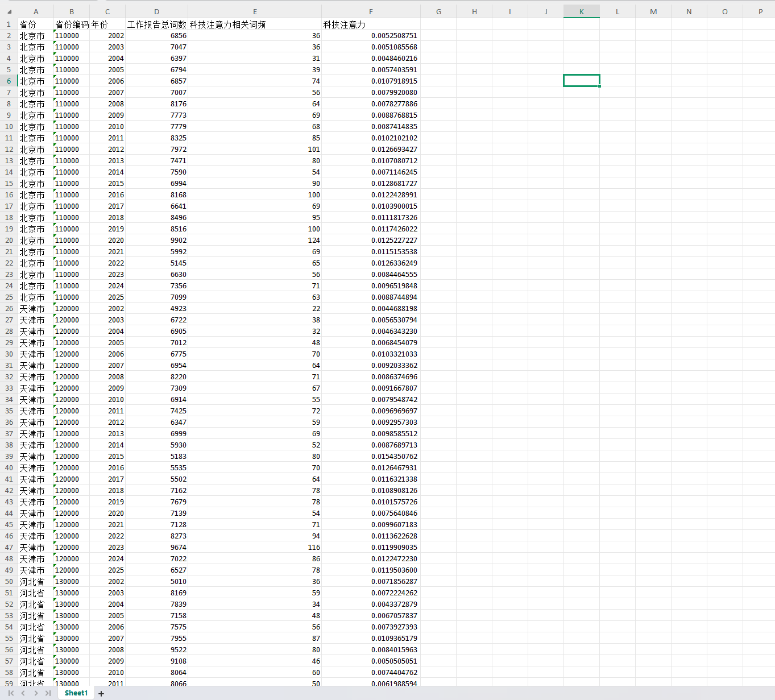Viewport: 775px width, 700px height.
Task: Select year 2025 cell in row 25
Action: tap(107, 297)
